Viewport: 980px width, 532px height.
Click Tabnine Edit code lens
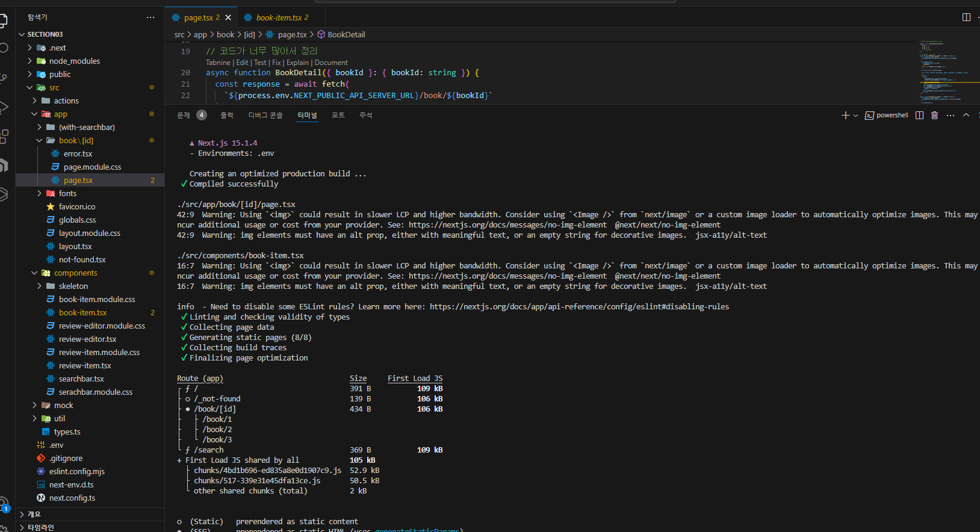coord(242,63)
